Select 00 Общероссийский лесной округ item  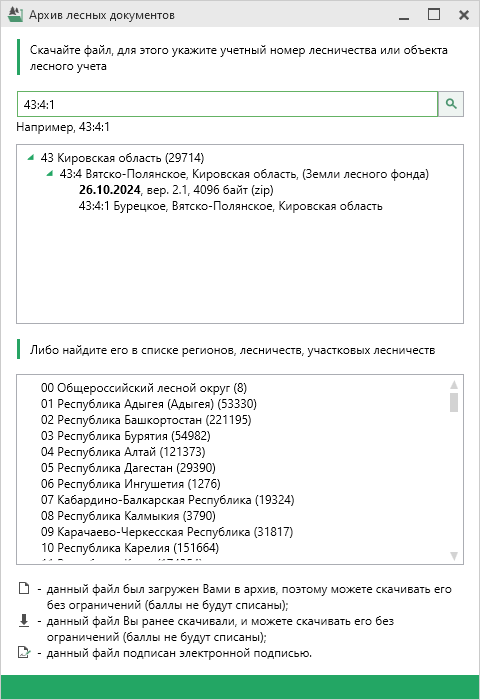click(x=144, y=388)
